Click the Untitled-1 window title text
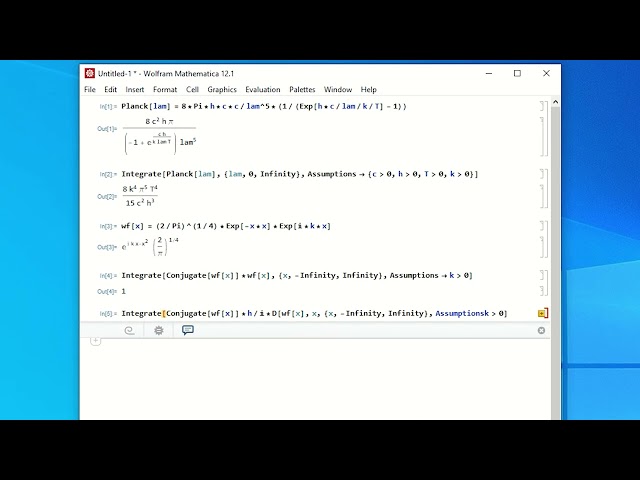 [x=166, y=73]
